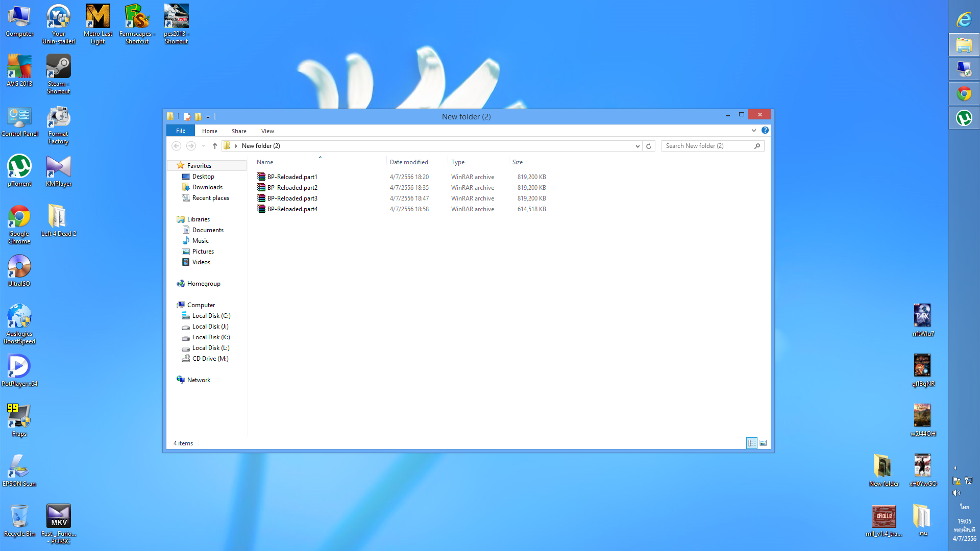Open the Customize Quick Access Toolbar arrow
The height and width of the screenshot is (551, 980).
(208, 117)
